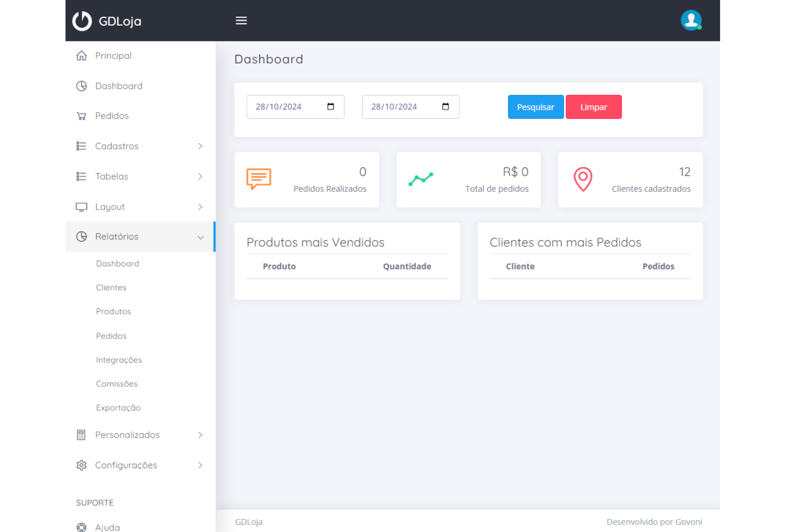Viewport: 786px width, 532px height.
Task: Open Integrações under Relatórios
Action: click(119, 360)
